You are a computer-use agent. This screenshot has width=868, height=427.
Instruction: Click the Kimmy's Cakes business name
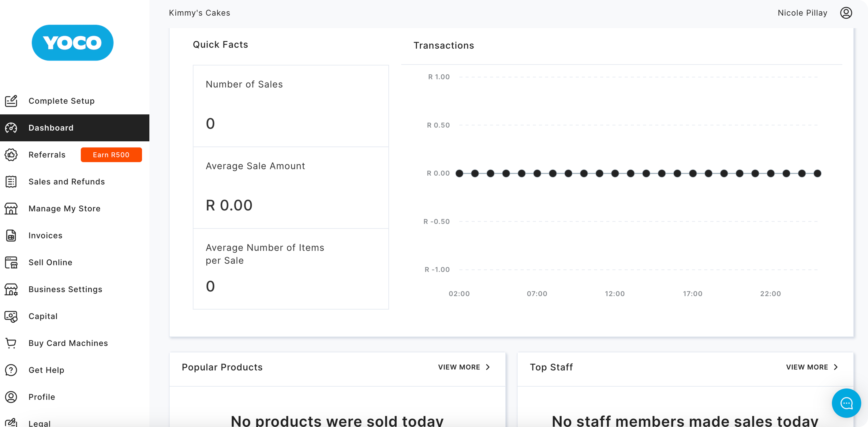coord(200,13)
